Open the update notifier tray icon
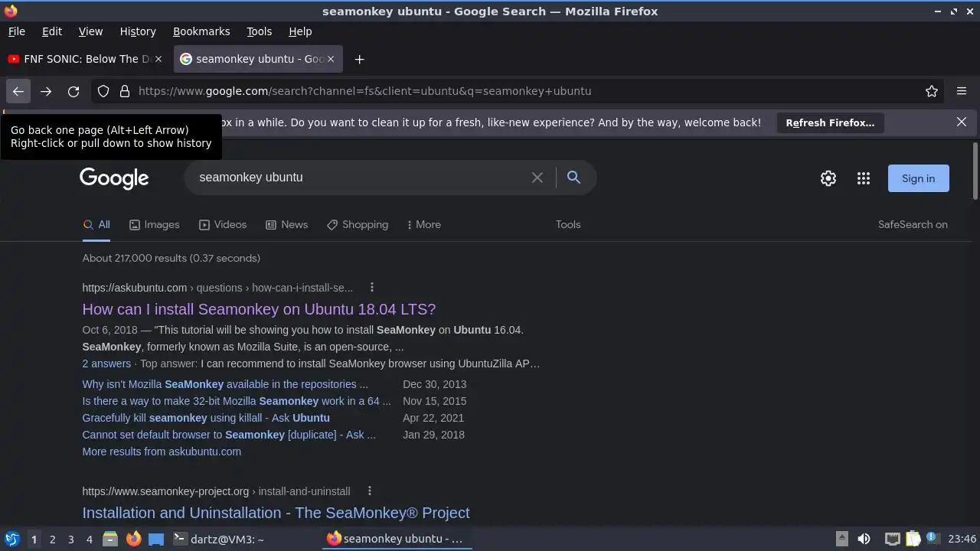Viewport: 980px width, 551px height. coord(932,538)
